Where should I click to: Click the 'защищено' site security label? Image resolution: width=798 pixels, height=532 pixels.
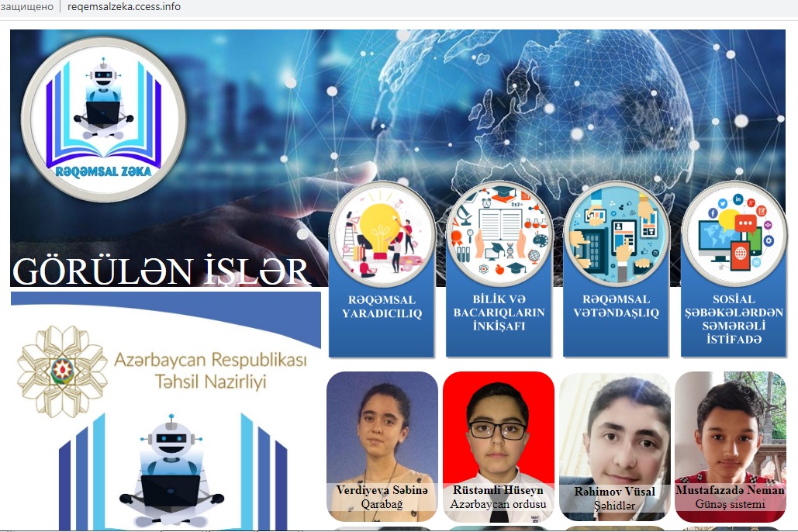(x=26, y=7)
